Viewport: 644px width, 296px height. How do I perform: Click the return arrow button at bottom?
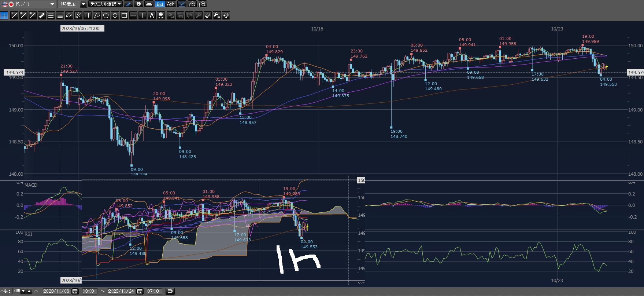click(170, 291)
